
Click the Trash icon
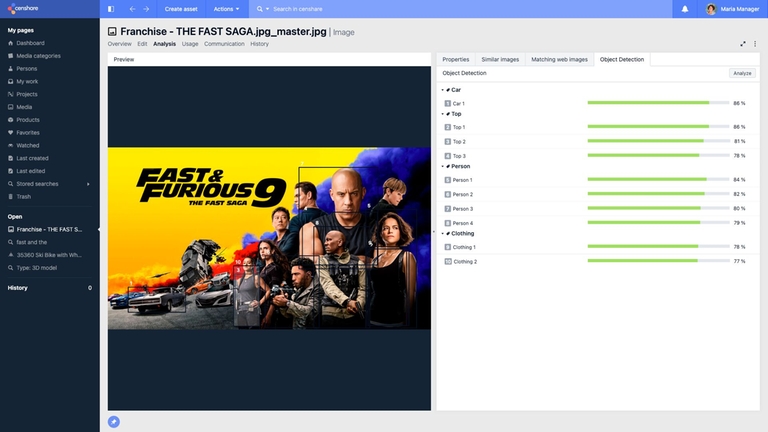tap(10, 196)
